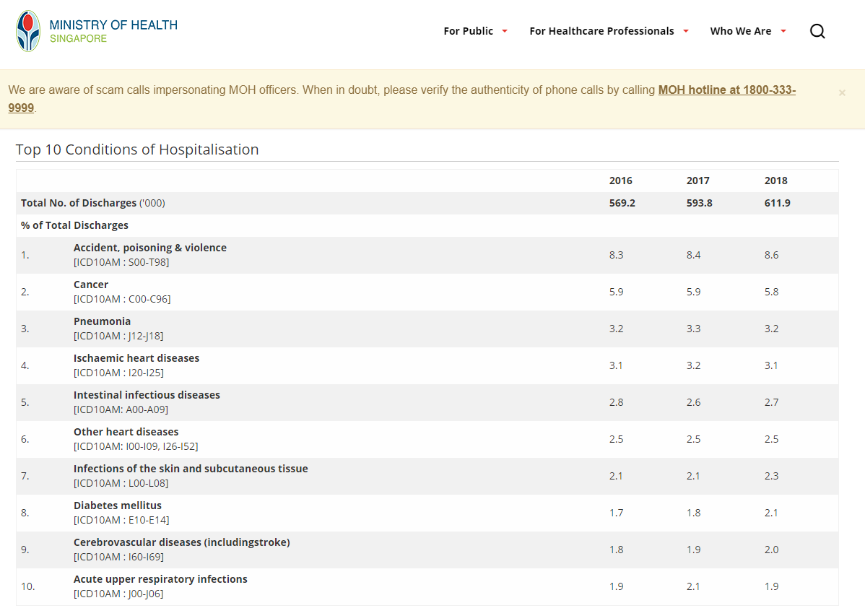Viewport: 865px width, 616px height.
Task: Select Acute upper respiratory infections 2017 value 2.1
Action: pos(693,586)
